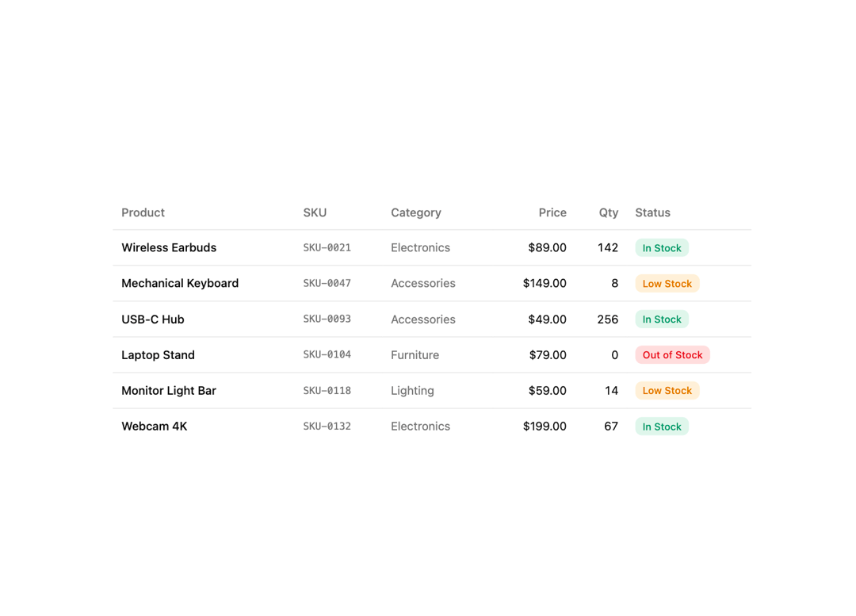Screen dimensions: 856x616
Task: Click In Stock badge for Wireless Earbuds
Action: tap(662, 248)
